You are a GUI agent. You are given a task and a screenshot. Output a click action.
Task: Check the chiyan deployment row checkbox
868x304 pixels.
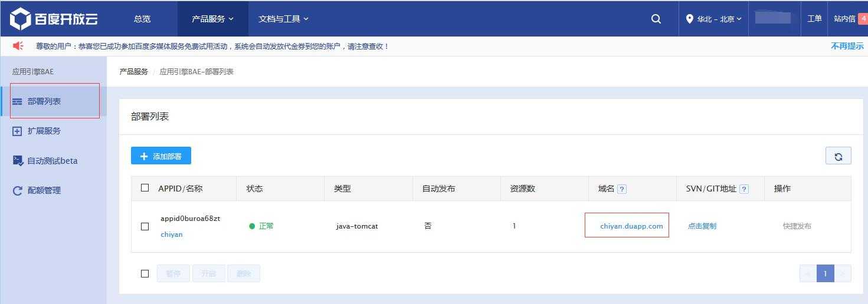point(145,227)
